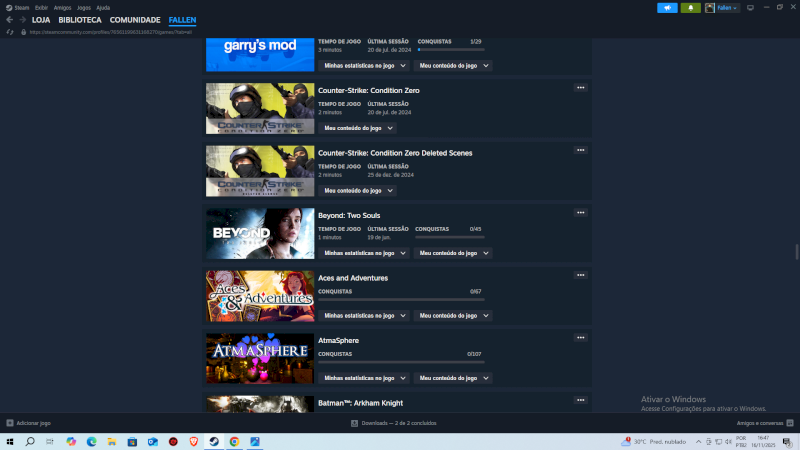Open the Fallen account dropdown

click(723, 8)
